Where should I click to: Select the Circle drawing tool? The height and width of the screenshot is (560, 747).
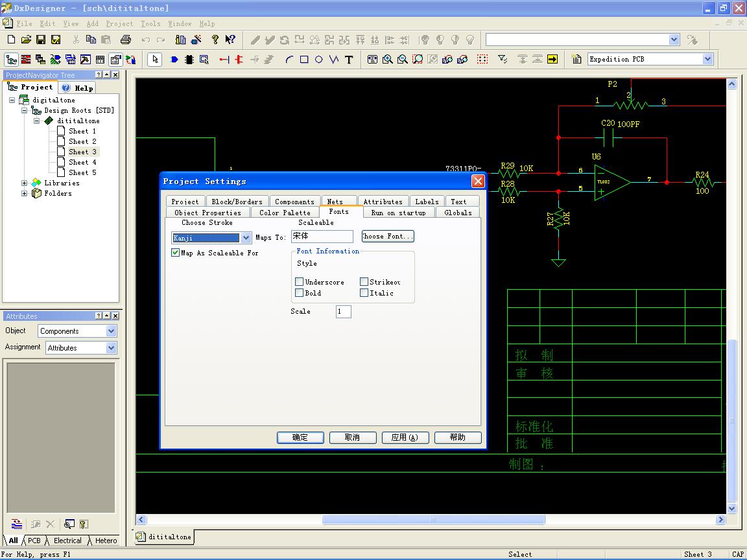[318, 60]
